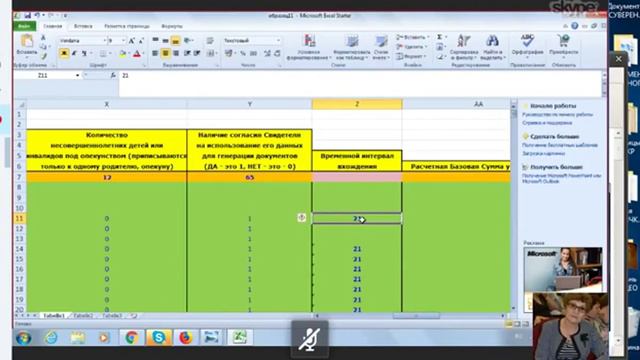640x360 pixels.
Task: Click the Microsoft advertisement thumbnail
Action: point(562,269)
